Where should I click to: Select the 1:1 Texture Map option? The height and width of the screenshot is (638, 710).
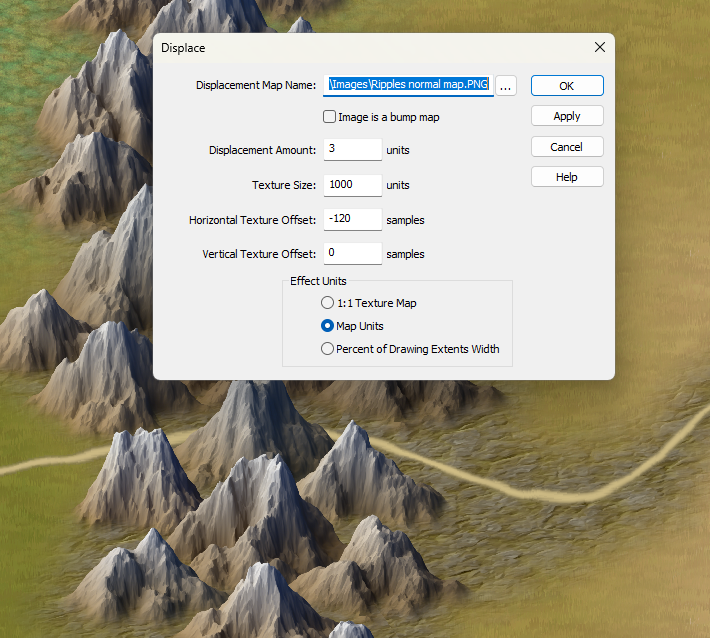click(x=327, y=303)
